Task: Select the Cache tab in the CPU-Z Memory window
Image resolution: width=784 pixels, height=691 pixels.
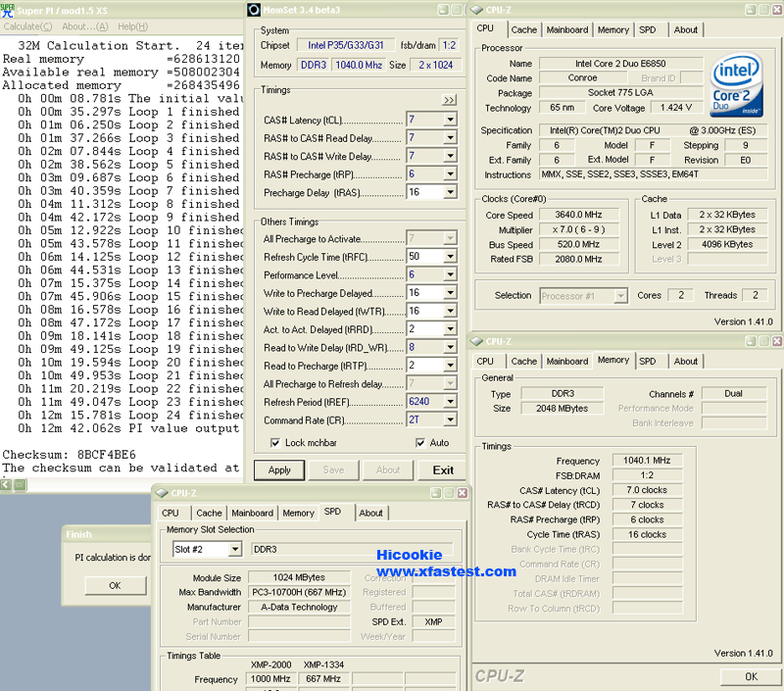Action: tap(524, 362)
